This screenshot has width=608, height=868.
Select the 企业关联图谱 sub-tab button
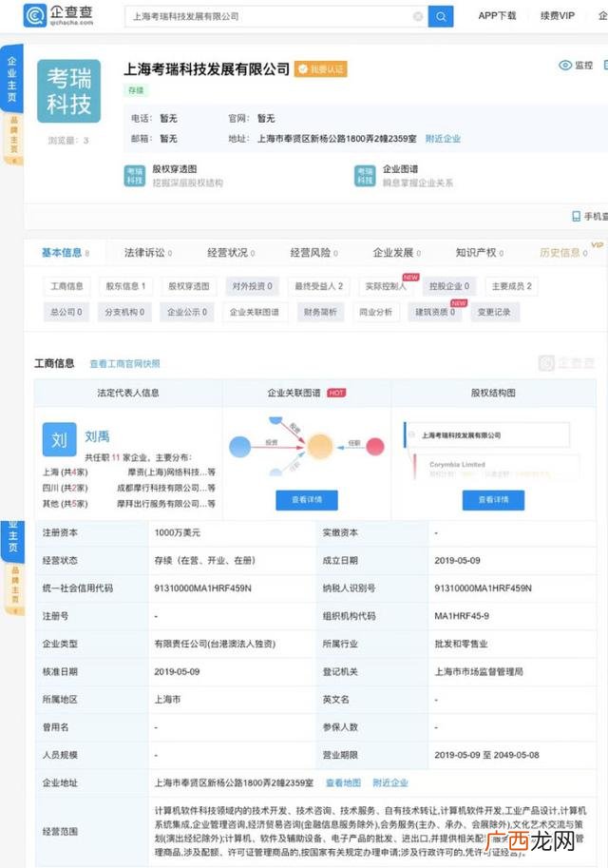coord(255,312)
